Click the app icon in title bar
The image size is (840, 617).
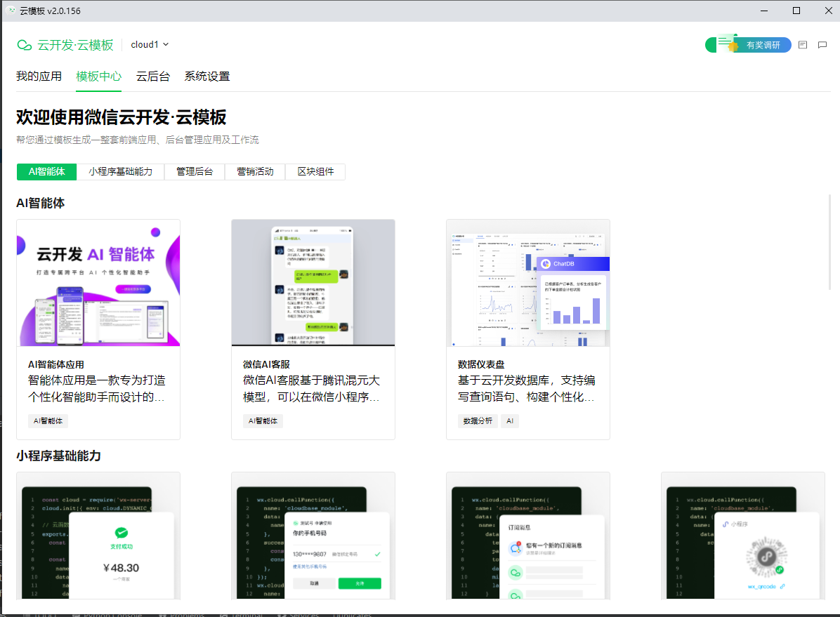click(11, 11)
